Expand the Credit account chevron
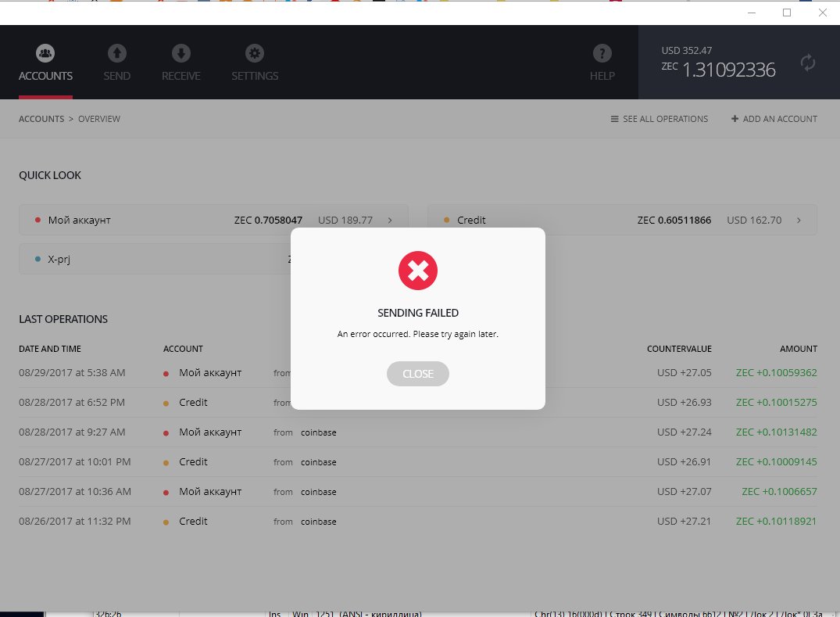840x617 pixels. pyautogui.click(x=799, y=221)
